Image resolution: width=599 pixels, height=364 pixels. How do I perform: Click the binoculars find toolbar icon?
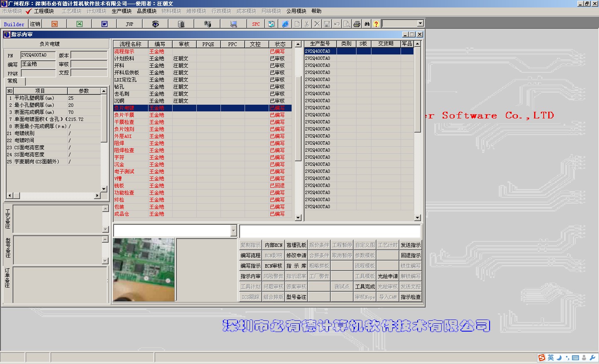pos(367,24)
